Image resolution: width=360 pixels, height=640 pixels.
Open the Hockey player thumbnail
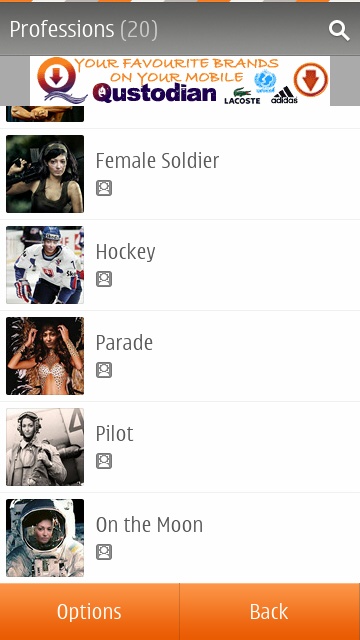click(x=45, y=265)
